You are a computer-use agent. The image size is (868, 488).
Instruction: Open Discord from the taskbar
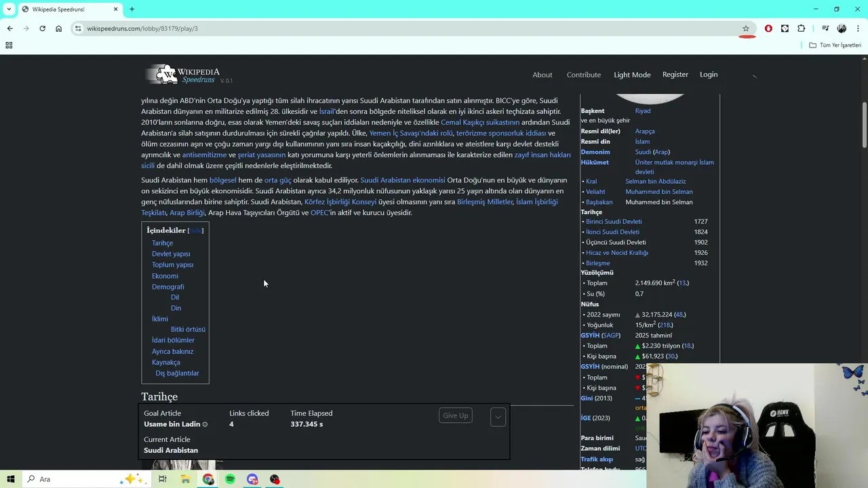(252, 479)
